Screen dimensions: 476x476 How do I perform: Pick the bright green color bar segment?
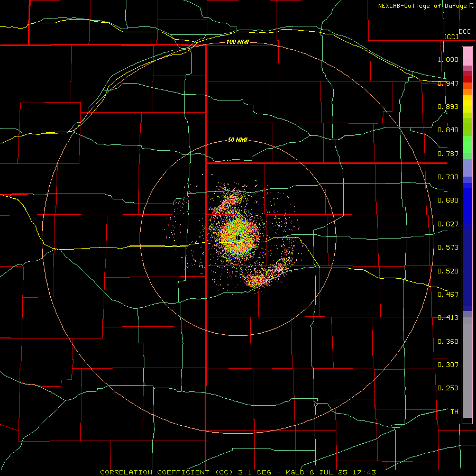click(467, 144)
